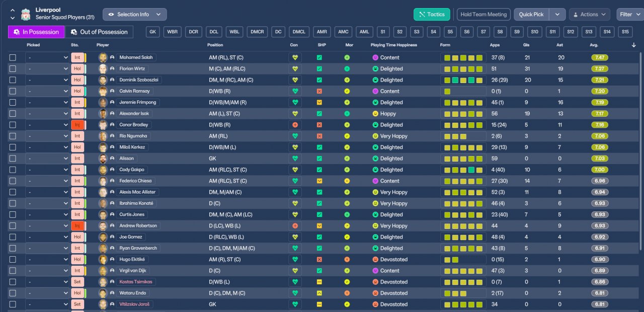Screen dimensions: 644x312
Task: Click the person icon beside Florian Wirtz
Action: (x=112, y=68)
